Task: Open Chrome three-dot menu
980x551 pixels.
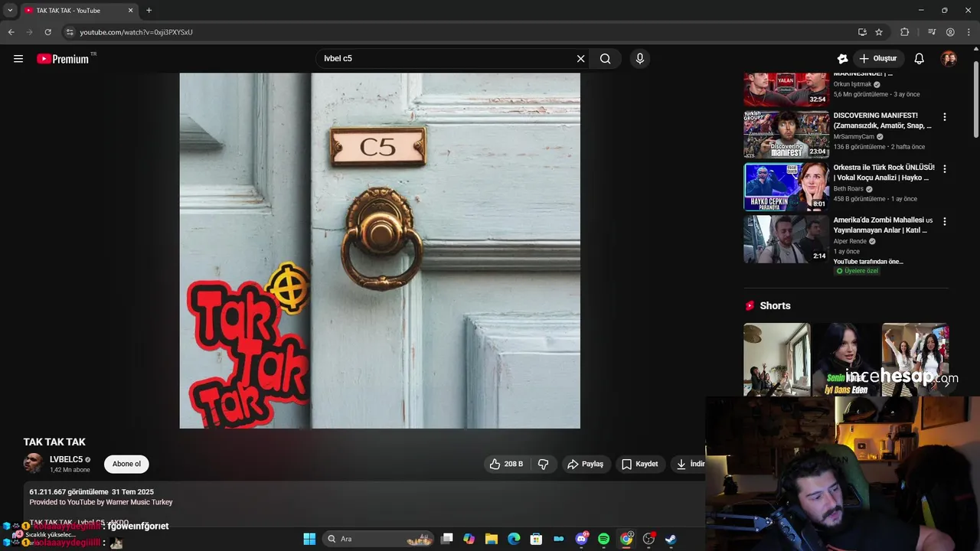Action: [x=969, y=32]
